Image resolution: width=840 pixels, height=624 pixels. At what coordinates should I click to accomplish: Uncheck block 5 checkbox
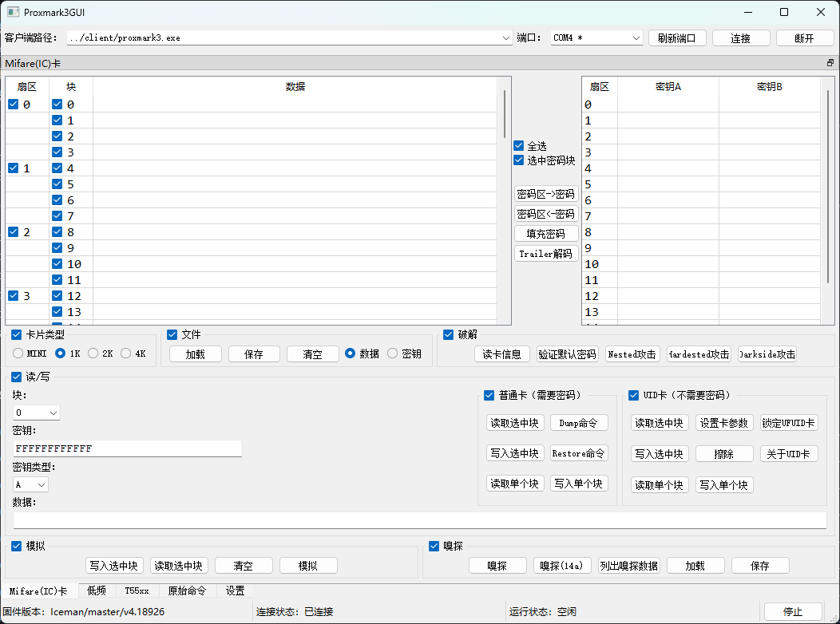[57, 184]
